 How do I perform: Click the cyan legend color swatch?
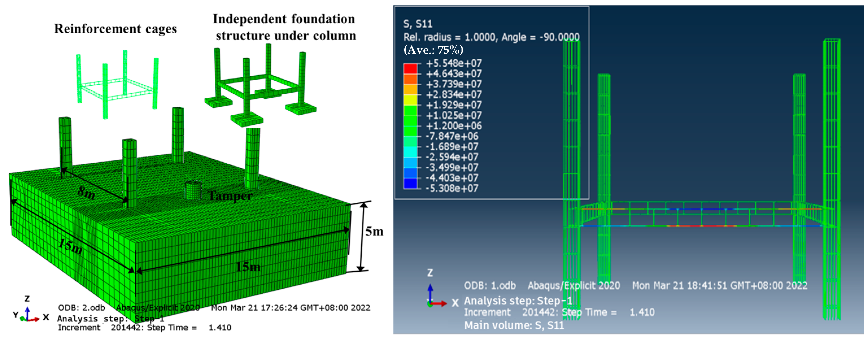tap(410, 152)
